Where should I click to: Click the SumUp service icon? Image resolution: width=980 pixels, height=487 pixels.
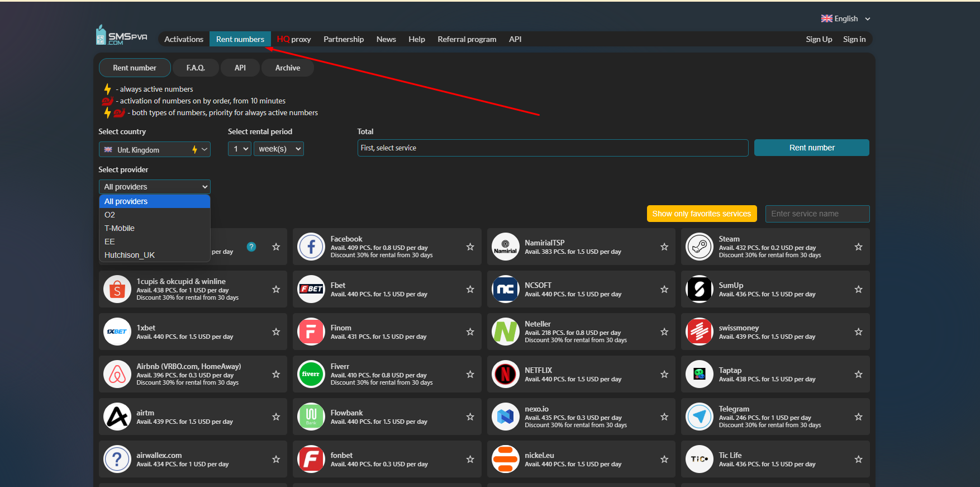pyautogui.click(x=700, y=289)
